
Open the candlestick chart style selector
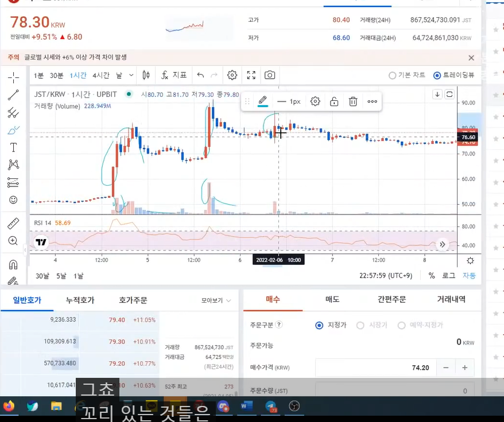tap(146, 75)
